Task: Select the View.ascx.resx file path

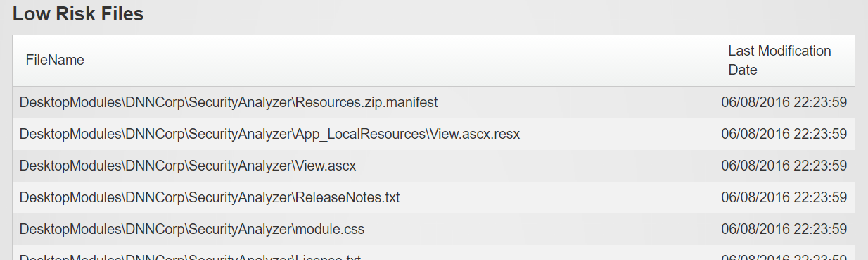Action: point(269,134)
